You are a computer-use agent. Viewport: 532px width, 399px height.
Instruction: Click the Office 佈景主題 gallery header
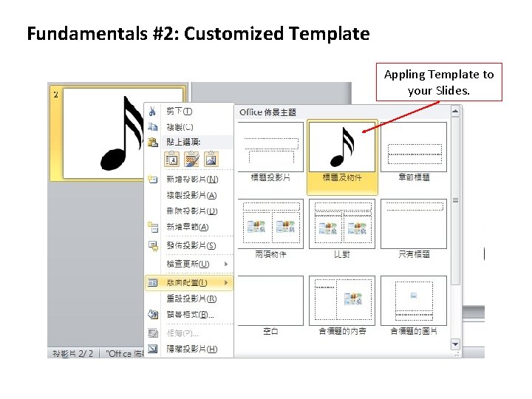(x=267, y=112)
